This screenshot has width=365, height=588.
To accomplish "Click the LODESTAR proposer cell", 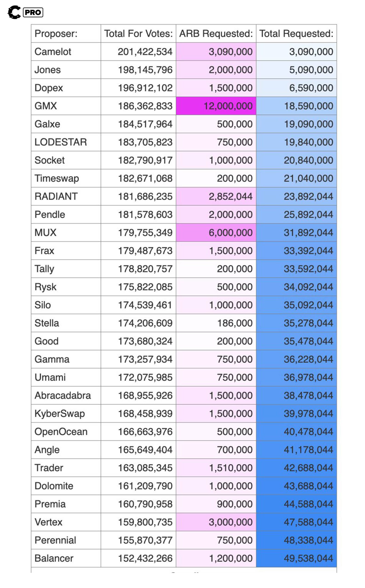I will point(60,142).
